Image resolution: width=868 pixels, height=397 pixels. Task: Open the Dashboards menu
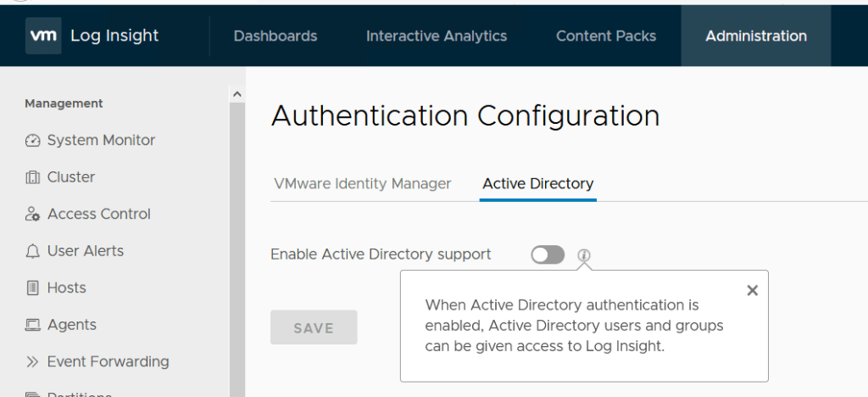coord(275,36)
